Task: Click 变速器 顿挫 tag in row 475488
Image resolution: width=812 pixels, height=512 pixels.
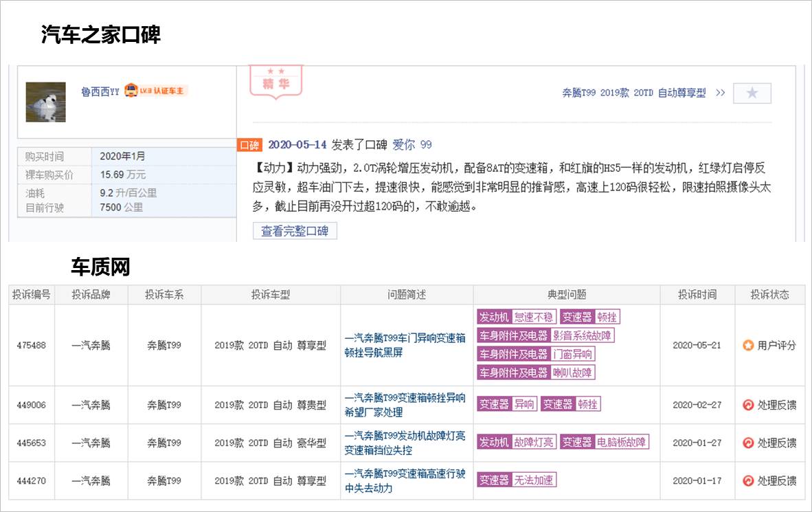Action: (590, 317)
